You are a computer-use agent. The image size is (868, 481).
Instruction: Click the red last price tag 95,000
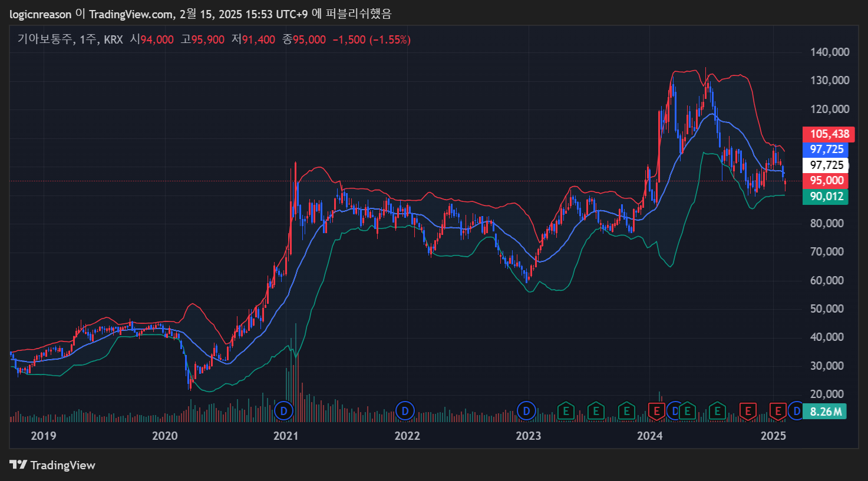click(826, 181)
